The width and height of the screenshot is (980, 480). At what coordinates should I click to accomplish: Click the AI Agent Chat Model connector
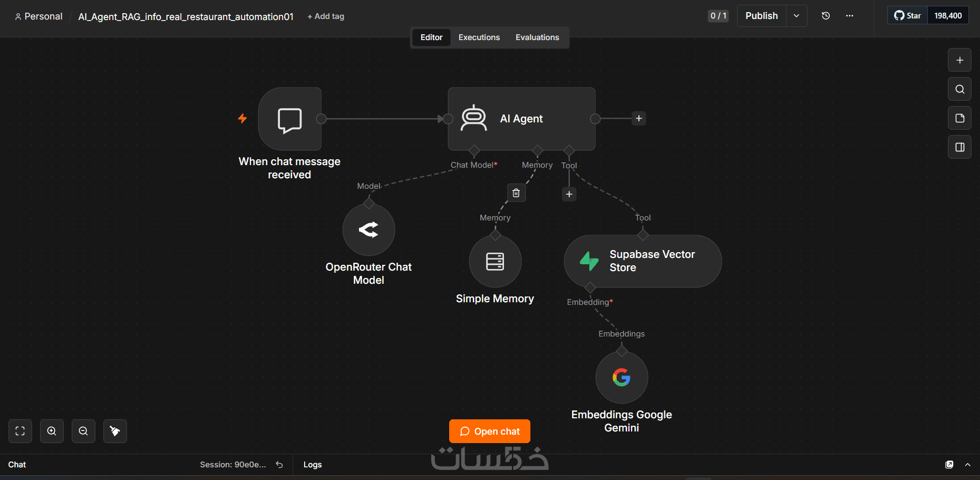pyautogui.click(x=474, y=150)
